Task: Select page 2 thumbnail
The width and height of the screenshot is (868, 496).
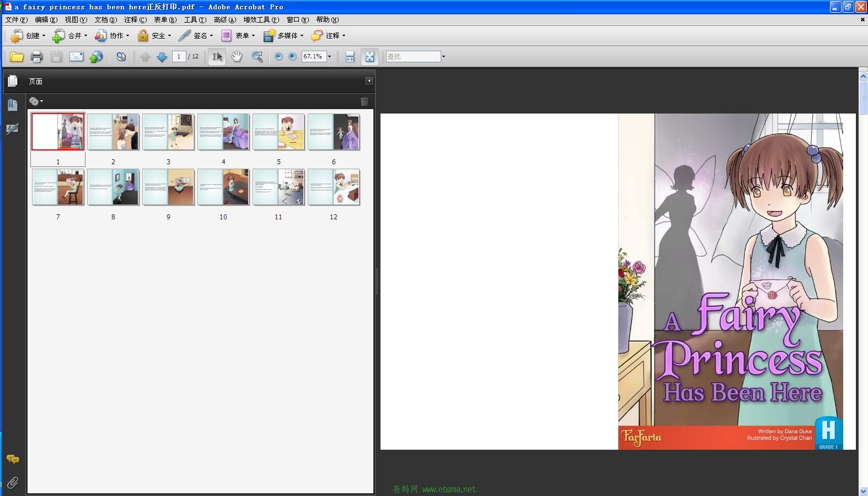Action: pos(113,132)
